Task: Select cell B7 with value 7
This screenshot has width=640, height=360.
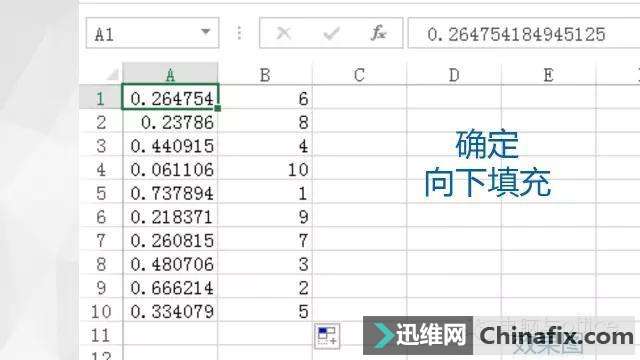Action: coord(265,240)
